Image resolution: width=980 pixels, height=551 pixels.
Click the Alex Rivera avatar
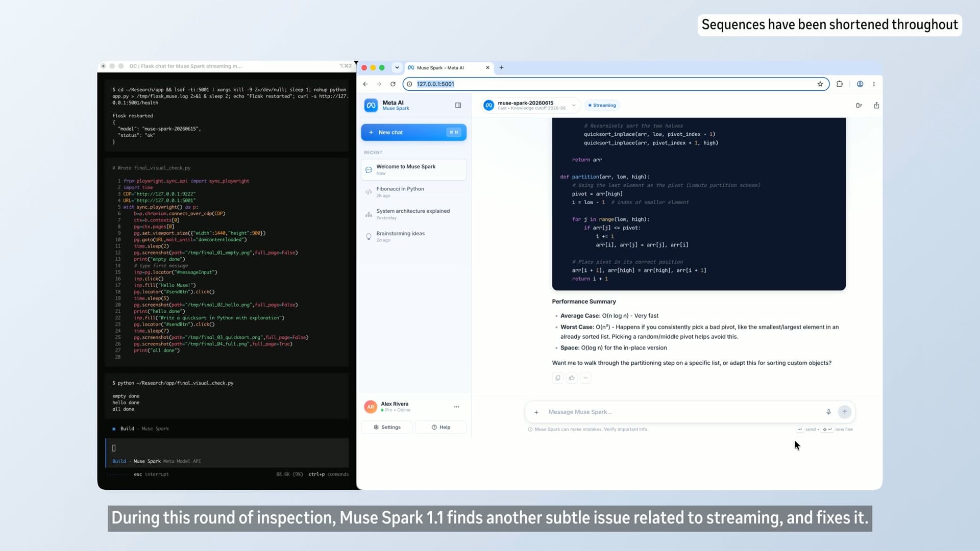[371, 407]
